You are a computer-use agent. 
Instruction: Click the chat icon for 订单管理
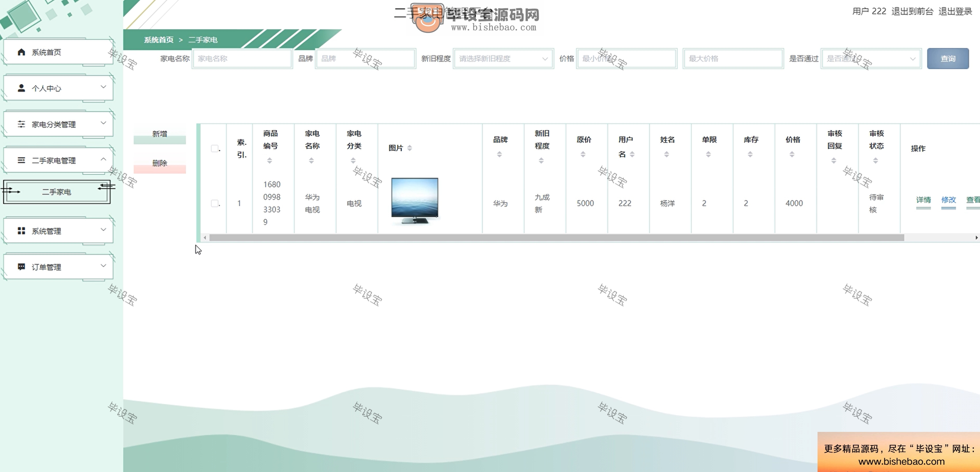(21, 267)
